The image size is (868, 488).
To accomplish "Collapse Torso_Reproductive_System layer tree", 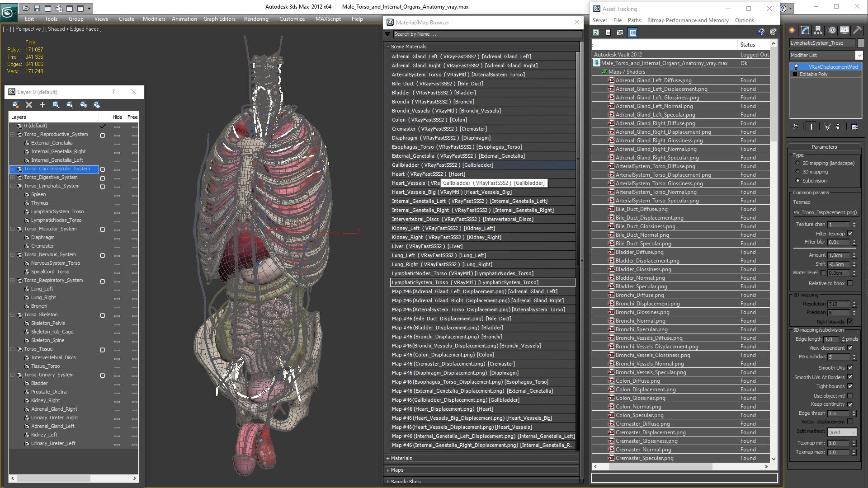I will pyautogui.click(x=13, y=134).
